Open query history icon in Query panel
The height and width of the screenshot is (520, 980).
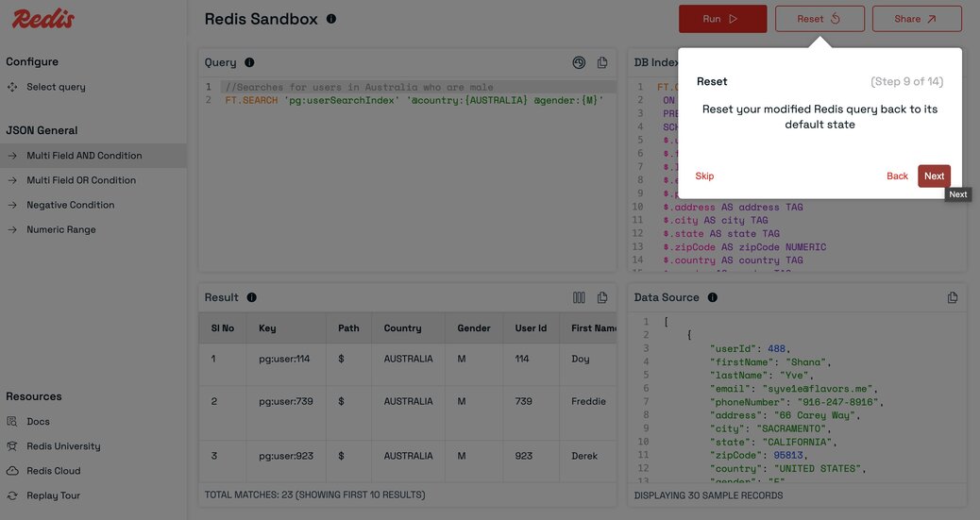[x=579, y=62]
